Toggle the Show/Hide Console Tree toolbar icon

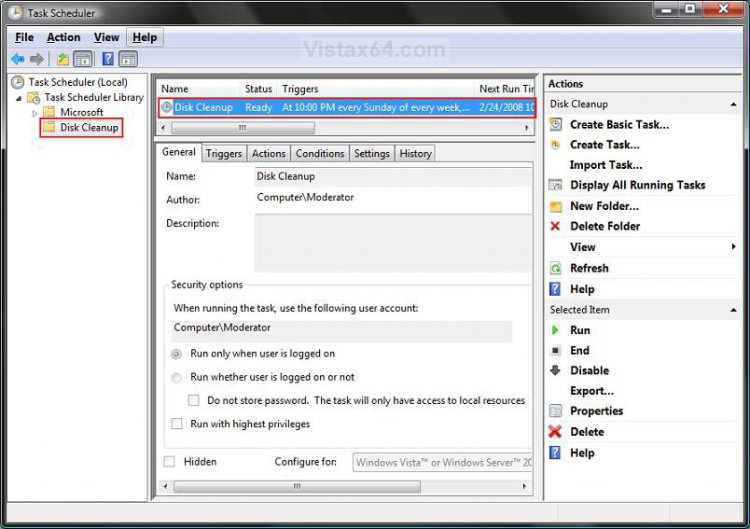(83, 59)
